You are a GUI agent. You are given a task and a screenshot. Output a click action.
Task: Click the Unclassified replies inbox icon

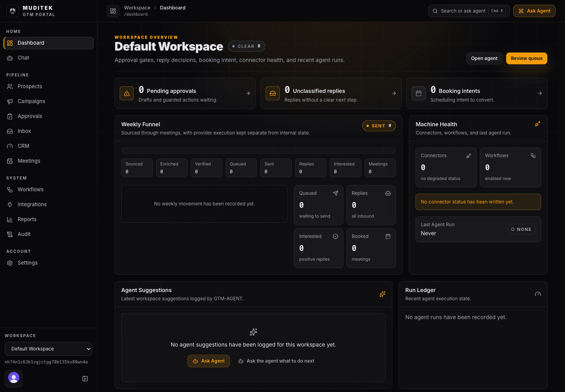273,93
